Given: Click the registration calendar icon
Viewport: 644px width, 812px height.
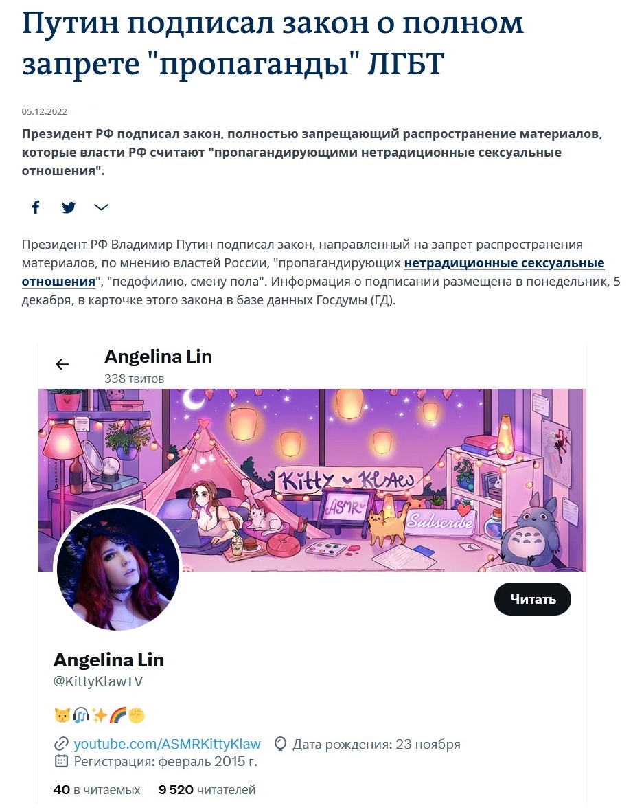Looking at the screenshot, I should pos(61,761).
